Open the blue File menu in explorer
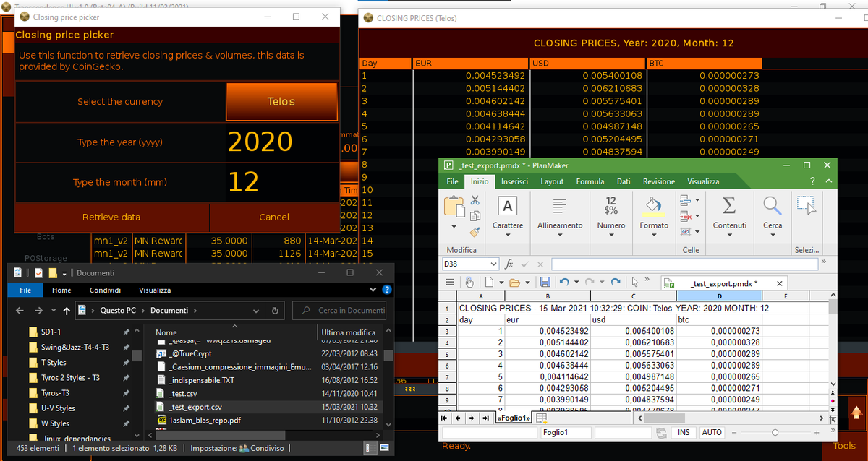Image resolution: width=868 pixels, height=461 pixels. pyautogui.click(x=26, y=290)
